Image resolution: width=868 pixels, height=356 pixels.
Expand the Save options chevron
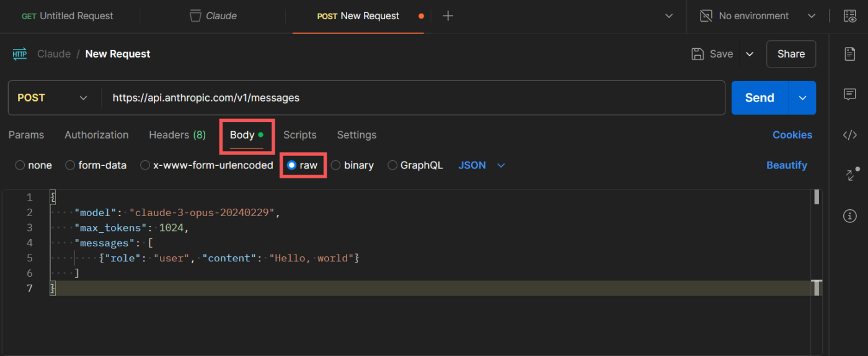pos(750,54)
